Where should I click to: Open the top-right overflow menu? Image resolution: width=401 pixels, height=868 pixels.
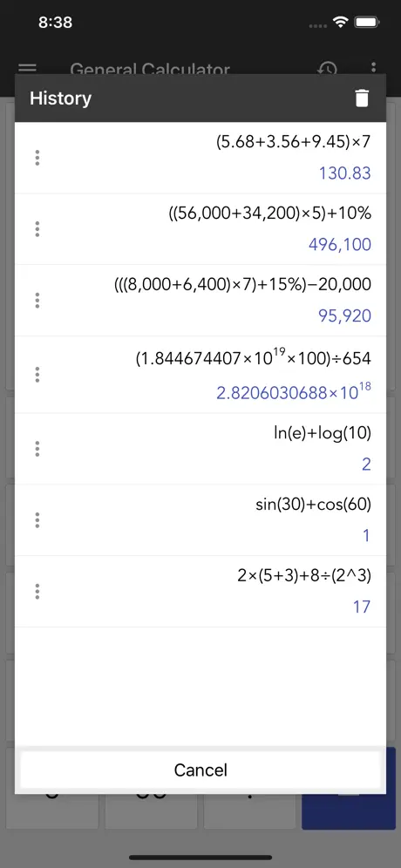374,69
